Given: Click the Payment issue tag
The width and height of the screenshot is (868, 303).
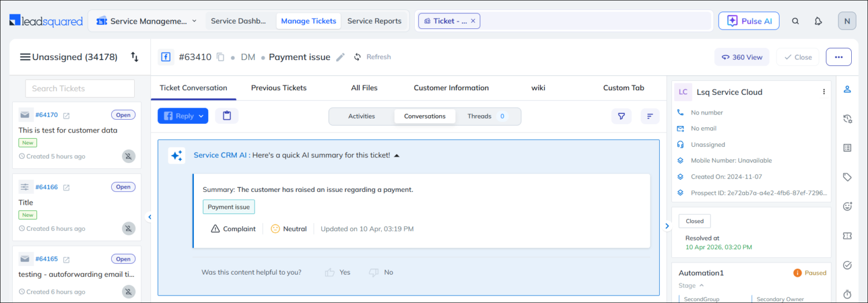Looking at the screenshot, I should coord(229,207).
